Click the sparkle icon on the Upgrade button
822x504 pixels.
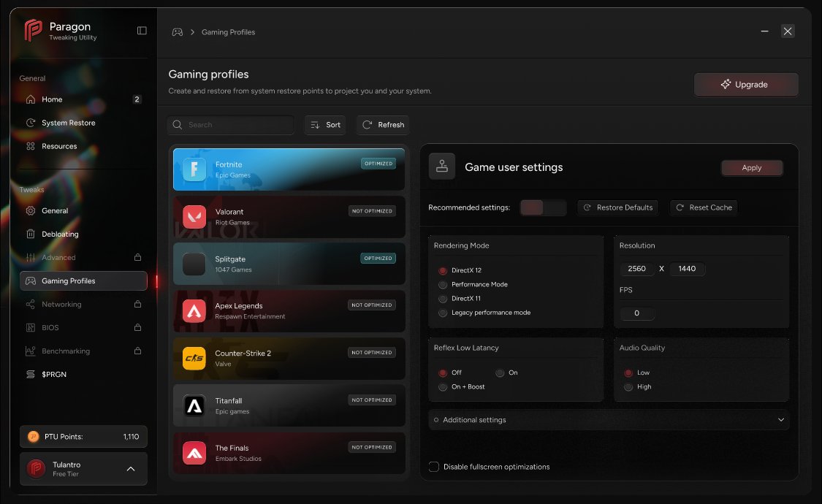coord(726,84)
